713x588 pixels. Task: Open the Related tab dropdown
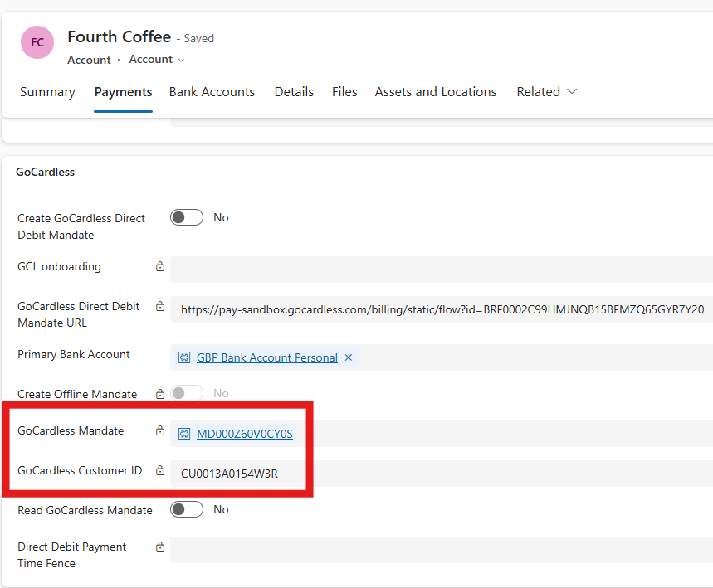tap(546, 92)
